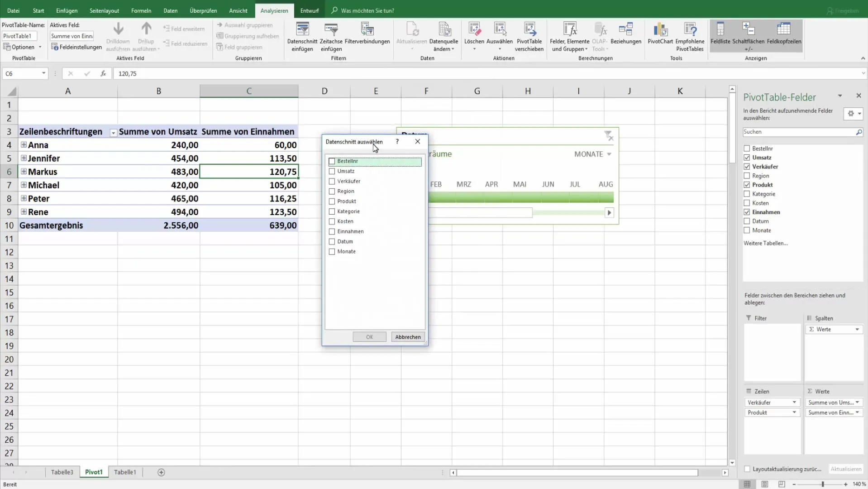868x489 pixels.
Task: Click Zeitachse einfügen icon
Action: (331, 30)
